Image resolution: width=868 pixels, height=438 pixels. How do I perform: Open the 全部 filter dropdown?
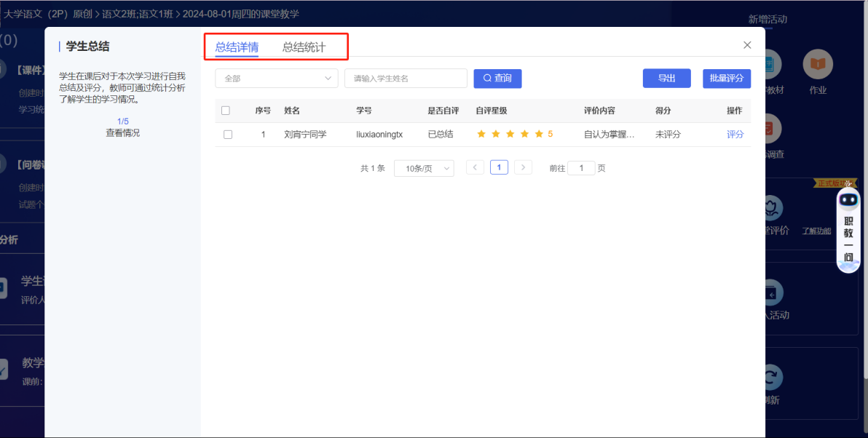(x=277, y=78)
